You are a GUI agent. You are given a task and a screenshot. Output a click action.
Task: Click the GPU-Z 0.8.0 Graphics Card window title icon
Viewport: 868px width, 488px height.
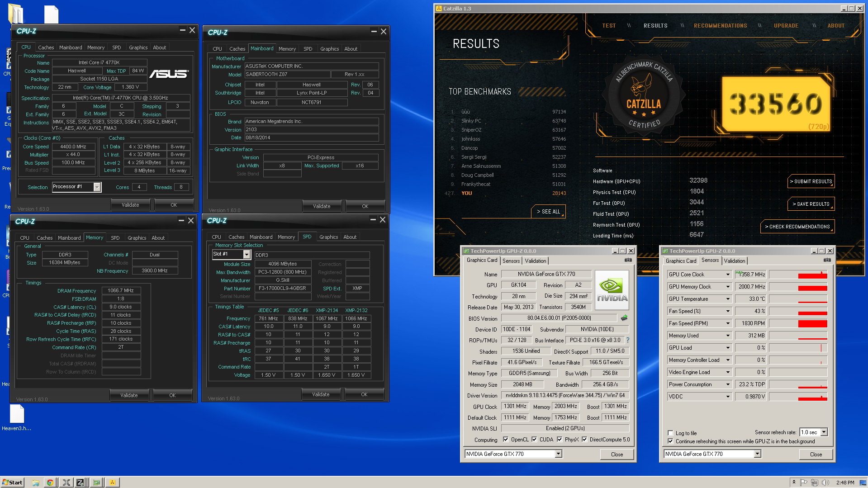[x=466, y=251]
